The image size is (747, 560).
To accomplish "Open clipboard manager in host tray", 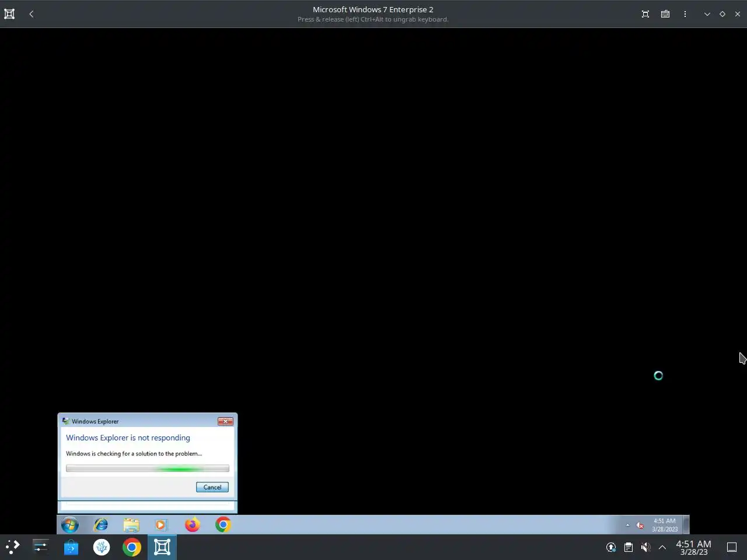I will (x=629, y=547).
